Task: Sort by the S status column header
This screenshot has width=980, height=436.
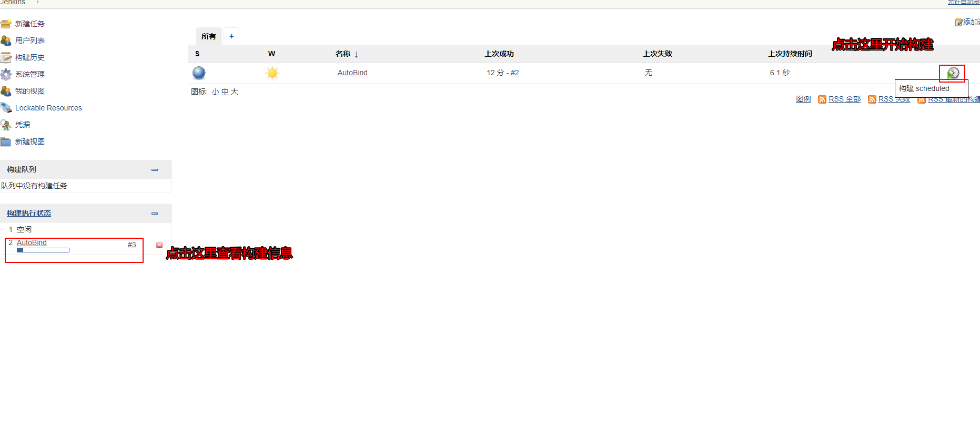Action: pos(197,54)
